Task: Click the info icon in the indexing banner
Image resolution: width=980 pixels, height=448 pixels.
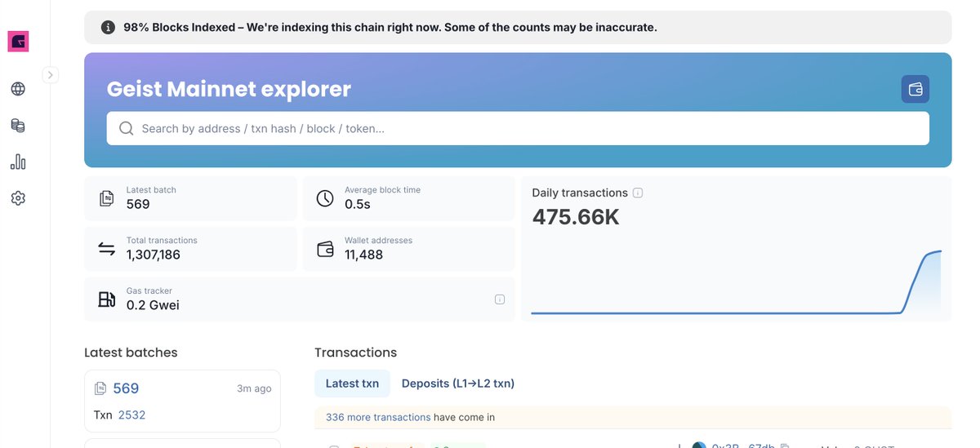Action: click(108, 27)
